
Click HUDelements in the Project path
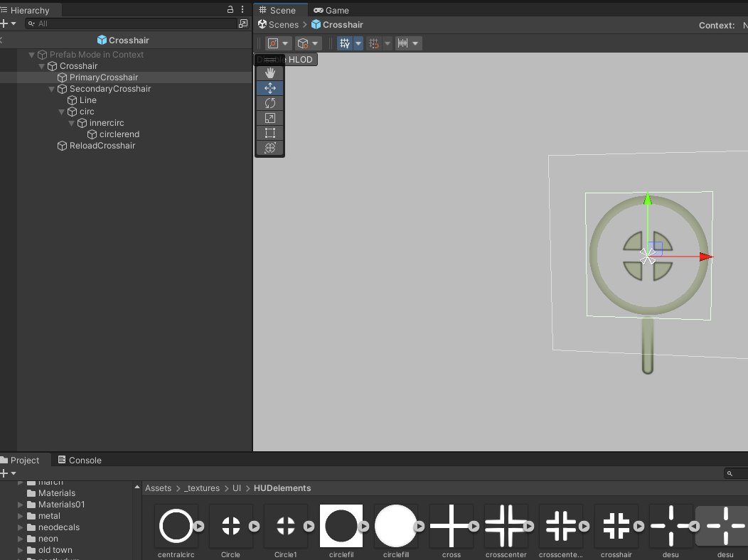[x=282, y=488]
